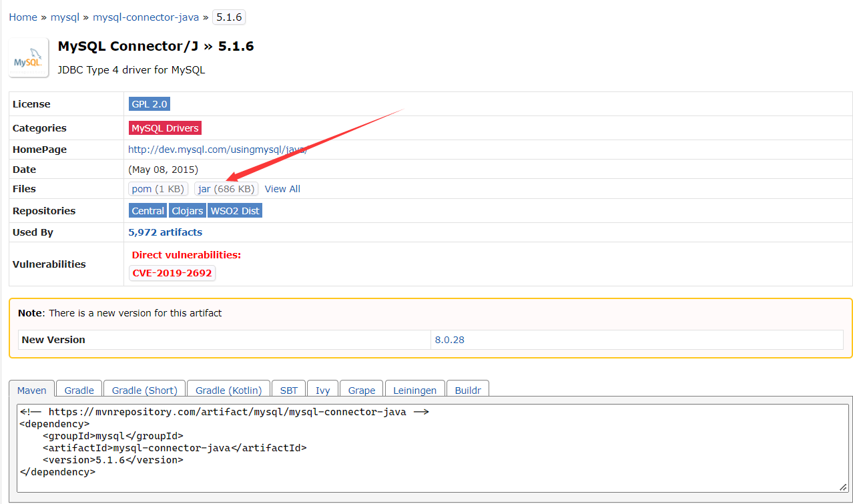The height and width of the screenshot is (504, 853).
Task: Click the MySQL Connector/J » 5.1.6 heading
Action: click(156, 46)
